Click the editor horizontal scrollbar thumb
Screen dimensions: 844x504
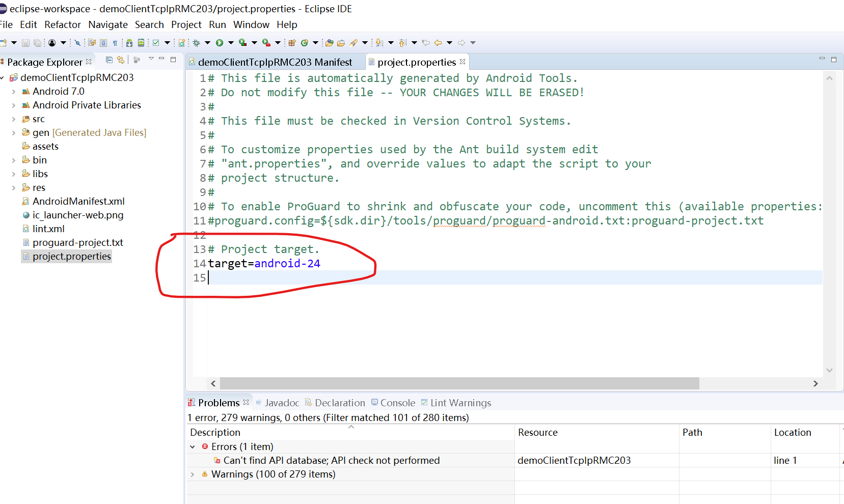[x=459, y=383]
